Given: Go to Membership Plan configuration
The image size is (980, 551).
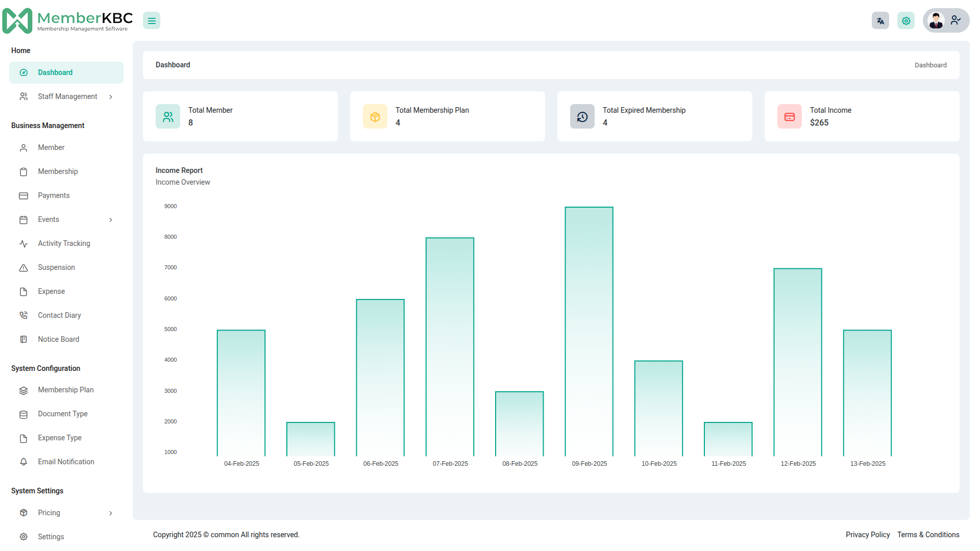Looking at the screenshot, I should pyautogui.click(x=65, y=390).
